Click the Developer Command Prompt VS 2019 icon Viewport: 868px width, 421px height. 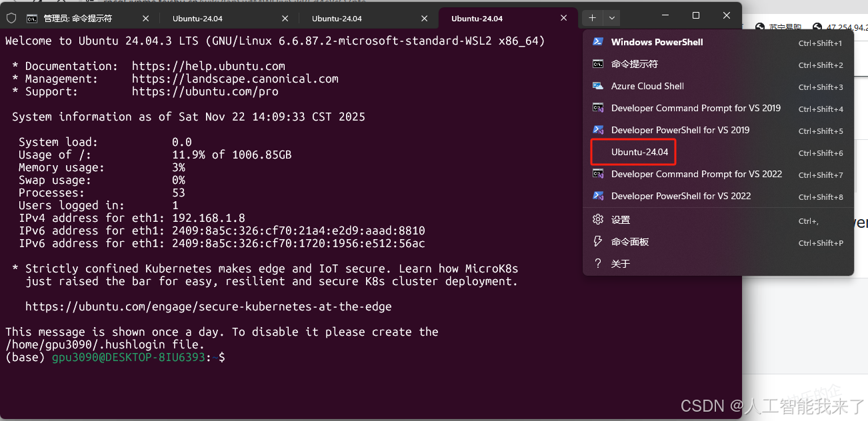tap(598, 108)
